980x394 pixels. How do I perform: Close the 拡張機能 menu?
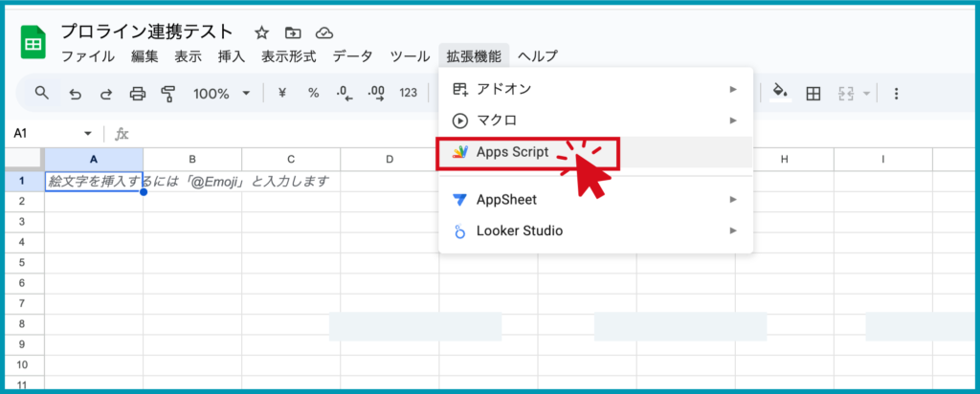[x=474, y=56]
